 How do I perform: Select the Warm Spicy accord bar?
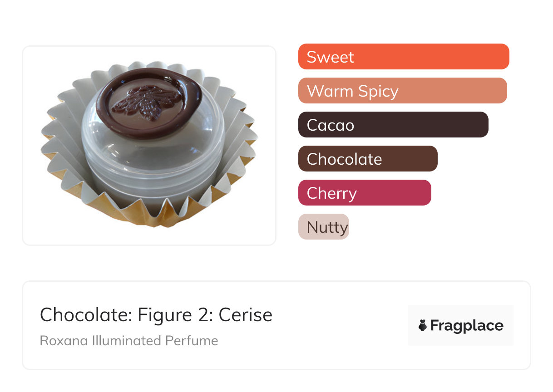tap(402, 91)
